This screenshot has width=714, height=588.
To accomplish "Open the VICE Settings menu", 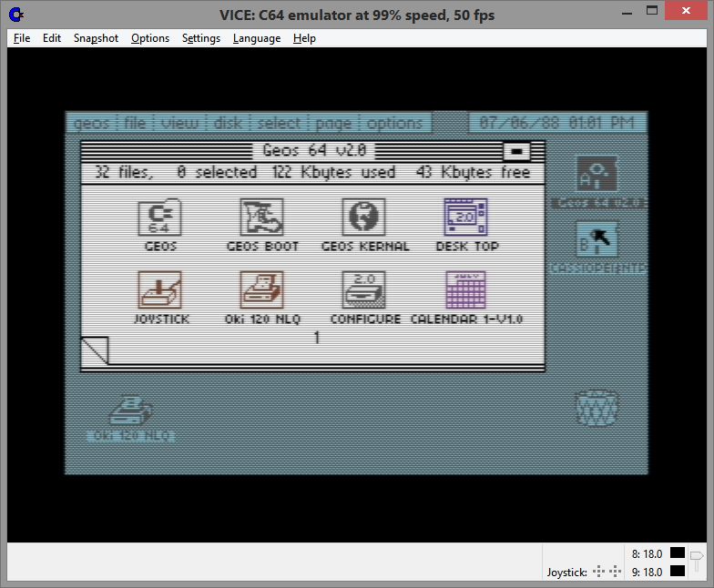I will (x=201, y=38).
